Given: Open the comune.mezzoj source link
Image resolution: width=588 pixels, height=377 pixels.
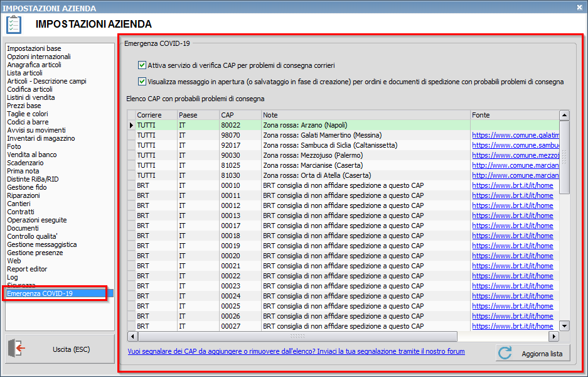Looking at the screenshot, I should click(515, 155).
